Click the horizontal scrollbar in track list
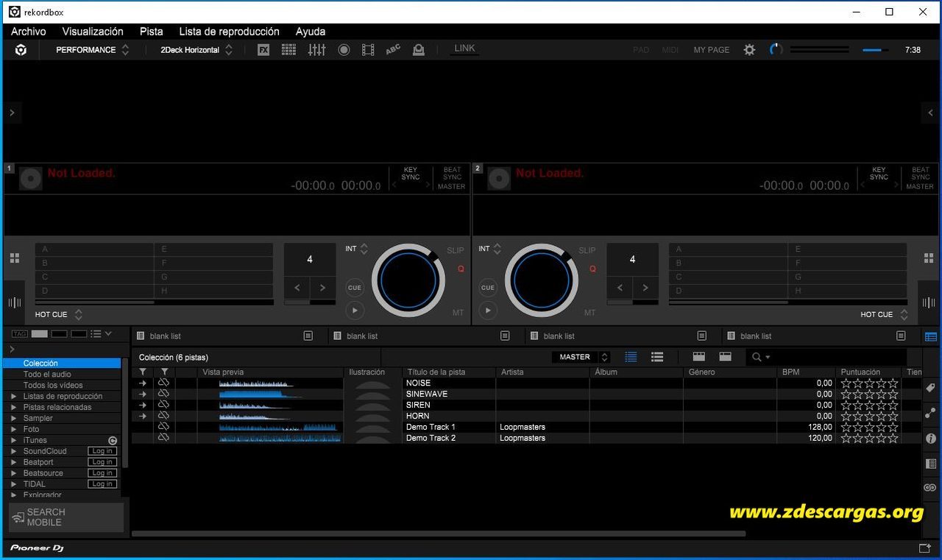942x560 pixels. coord(439,534)
